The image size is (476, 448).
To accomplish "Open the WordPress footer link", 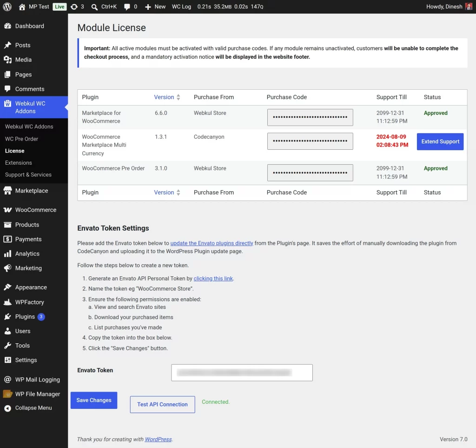I will tap(158, 440).
